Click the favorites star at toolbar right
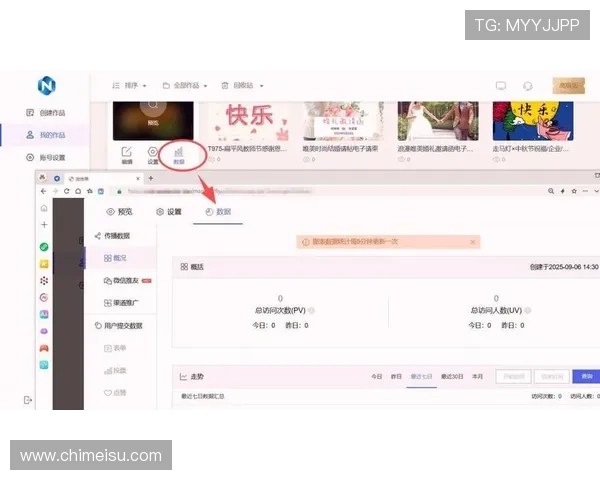The width and height of the screenshot is (600, 480). coord(574,191)
